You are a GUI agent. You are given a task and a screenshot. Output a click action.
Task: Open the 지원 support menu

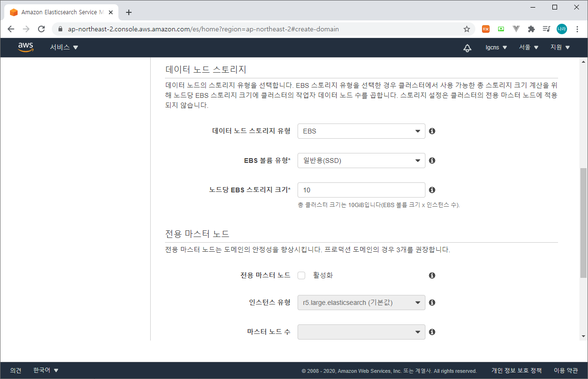point(560,47)
